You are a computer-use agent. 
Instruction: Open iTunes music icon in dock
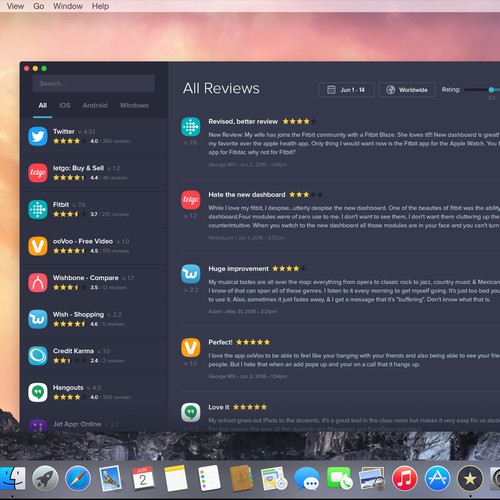click(x=405, y=478)
